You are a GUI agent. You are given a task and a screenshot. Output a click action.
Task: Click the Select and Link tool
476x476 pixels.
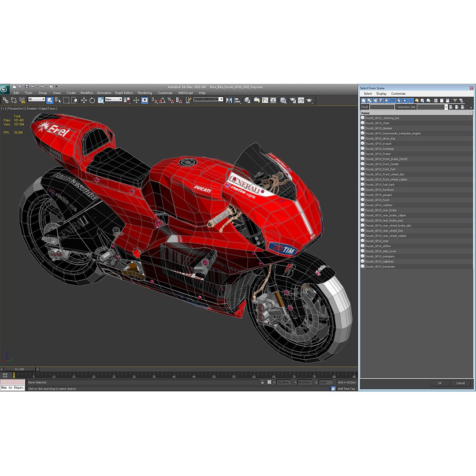click(5, 100)
